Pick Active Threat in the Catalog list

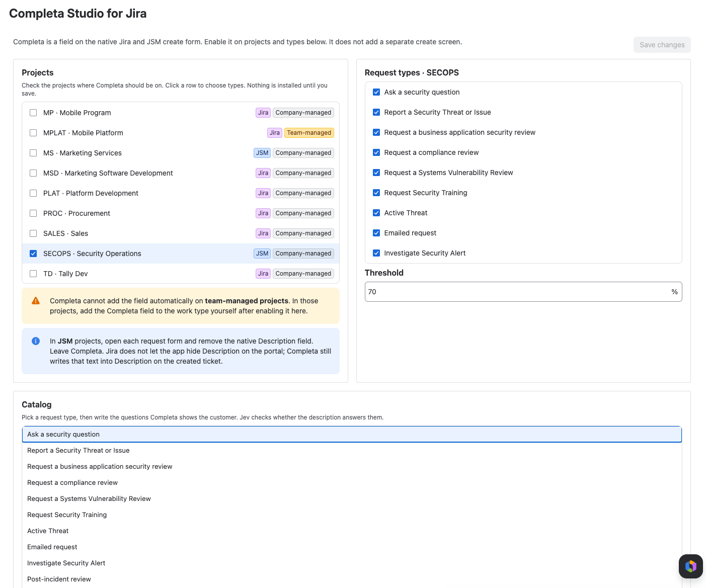pyautogui.click(x=352, y=531)
